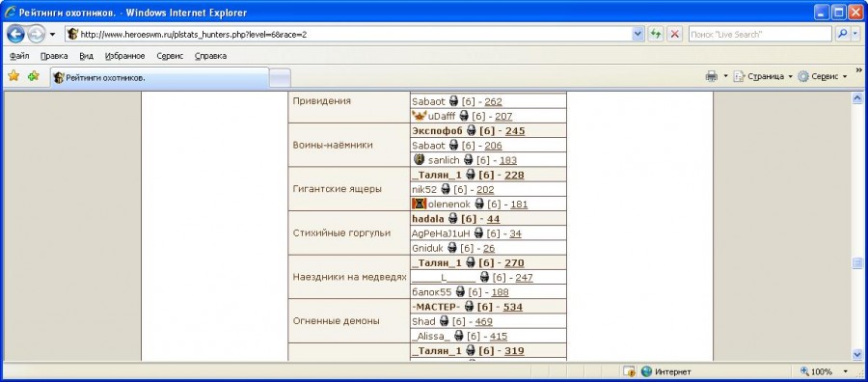
Task: Select the Рейтинги охотников tab
Action: point(159,78)
